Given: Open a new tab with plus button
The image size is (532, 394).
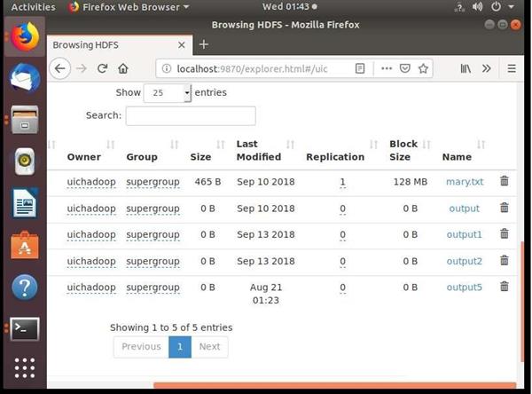Looking at the screenshot, I should (203, 44).
